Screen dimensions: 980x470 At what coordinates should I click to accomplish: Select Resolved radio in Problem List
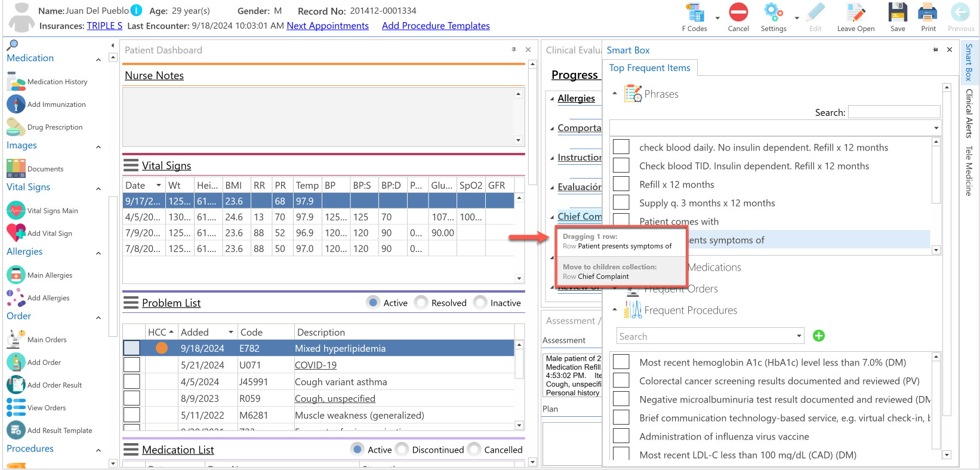pyautogui.click(x=421, y=303)
